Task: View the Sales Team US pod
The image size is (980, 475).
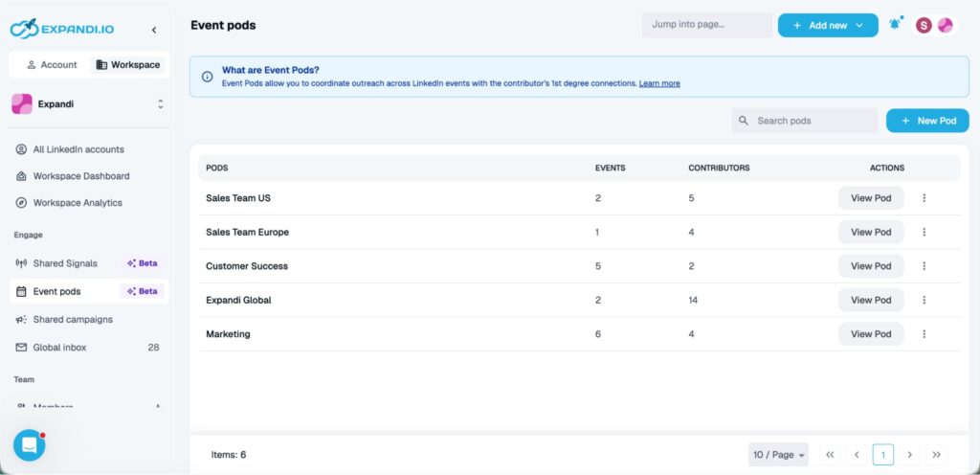Action: pos(871,198)
